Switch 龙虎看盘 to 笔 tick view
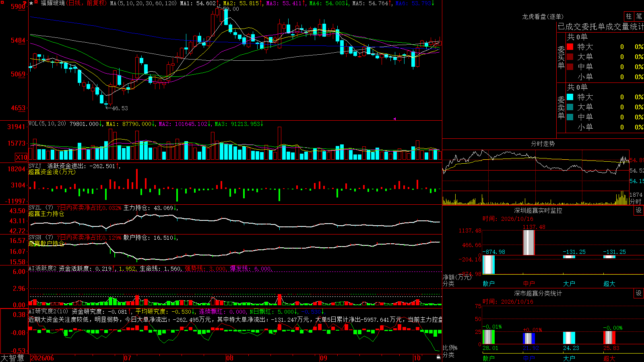 click(x=639, y=16)
